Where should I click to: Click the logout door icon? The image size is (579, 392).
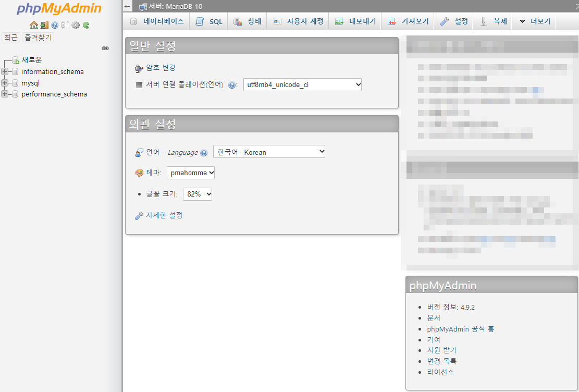(44, 25)
